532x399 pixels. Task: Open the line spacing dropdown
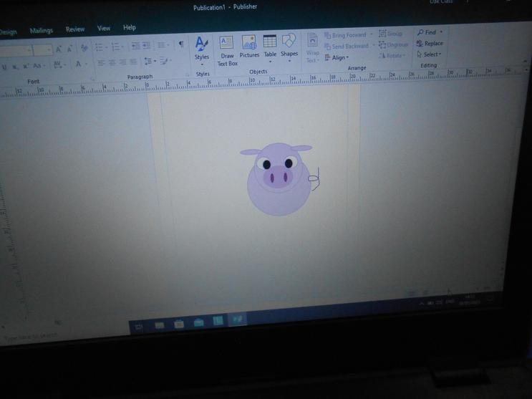[150, 61]
